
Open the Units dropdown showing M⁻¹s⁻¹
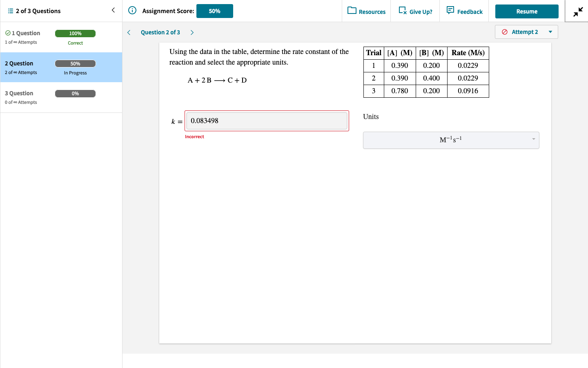point(451,140)
